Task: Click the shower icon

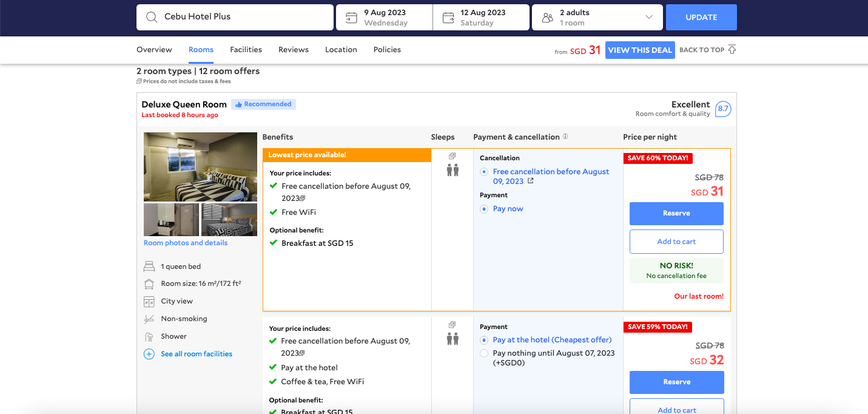Action: 149,336
